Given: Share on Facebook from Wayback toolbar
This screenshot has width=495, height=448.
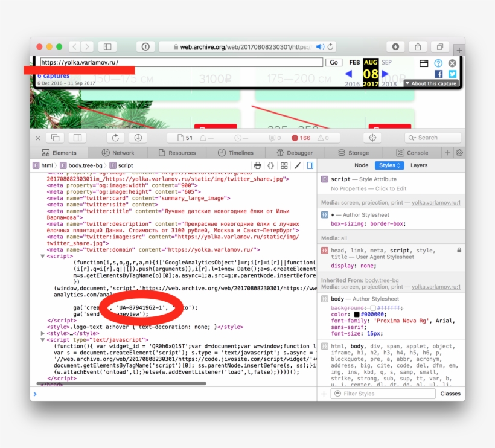Looking at the screenshot, I should point(439,74).
